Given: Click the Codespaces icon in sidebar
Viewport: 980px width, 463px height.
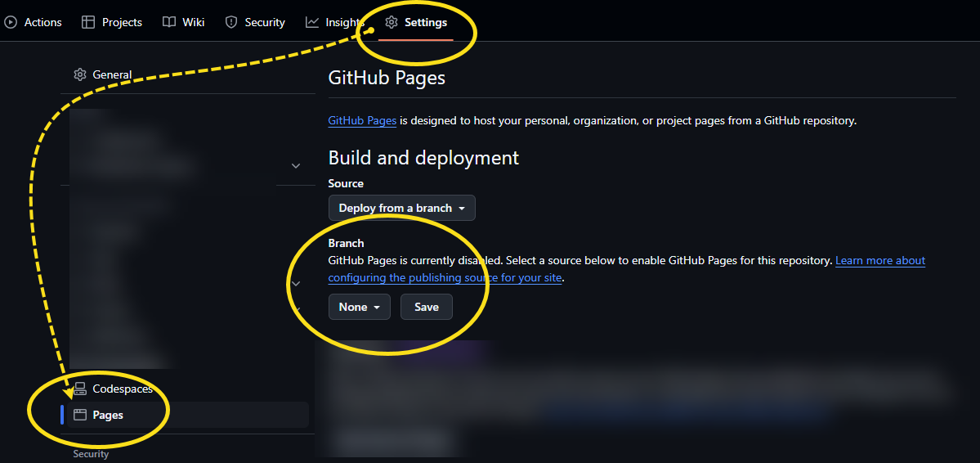Looking at the screenshot, I should (80, 389).
